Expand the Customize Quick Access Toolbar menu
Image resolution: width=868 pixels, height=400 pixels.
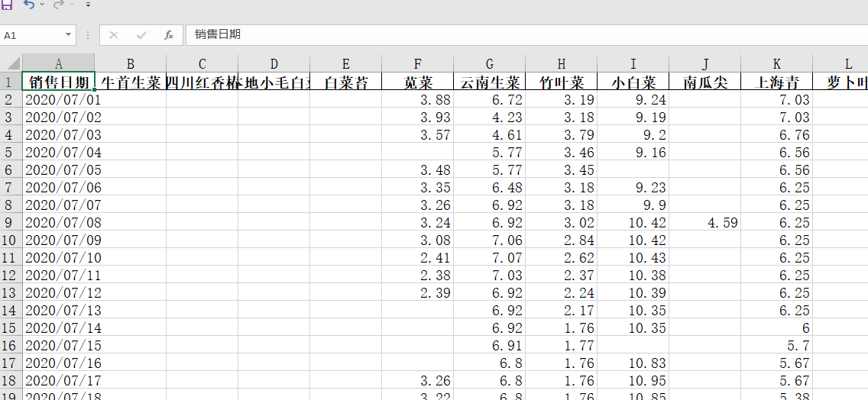(88, 5)
